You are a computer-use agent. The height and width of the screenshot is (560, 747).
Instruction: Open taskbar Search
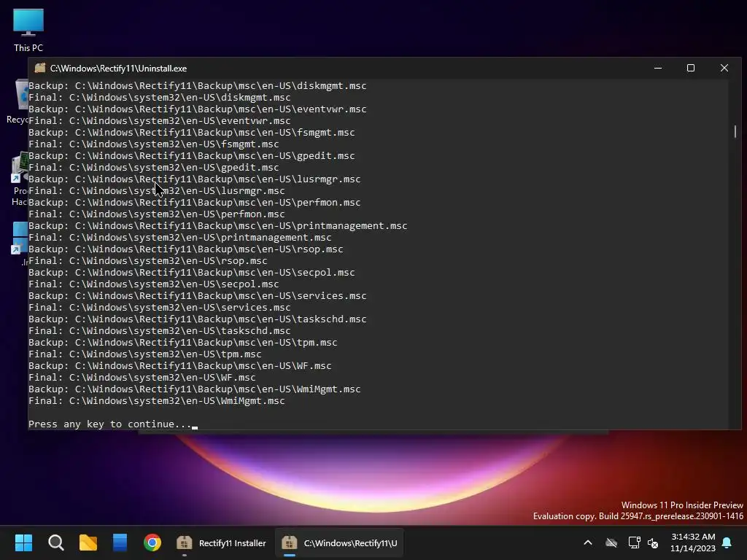pyautogui.click(x=55, y=542)
